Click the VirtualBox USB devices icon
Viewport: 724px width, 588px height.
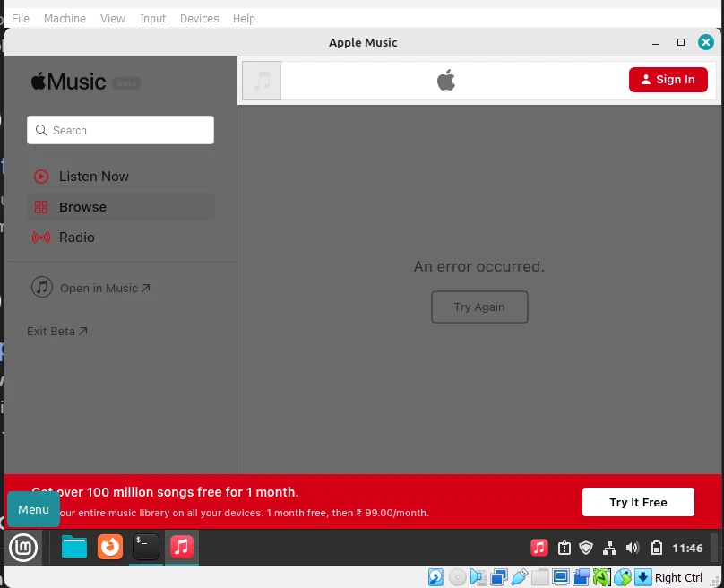point(520,577)
